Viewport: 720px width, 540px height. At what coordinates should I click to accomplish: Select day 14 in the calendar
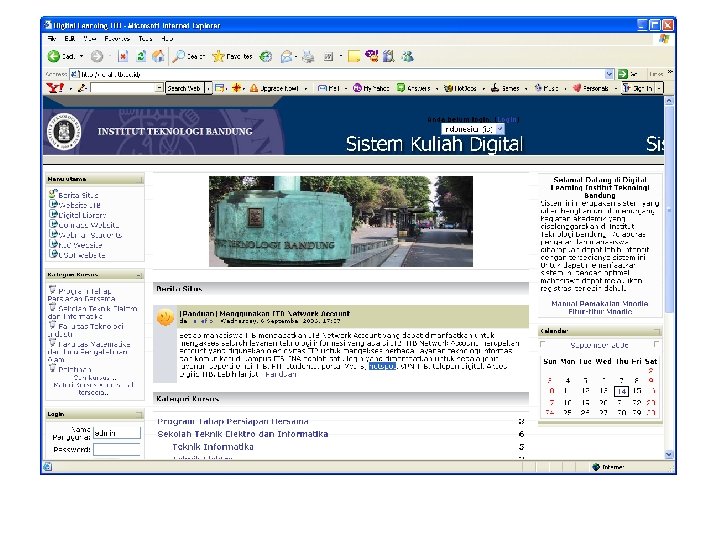tap(621, 391)
